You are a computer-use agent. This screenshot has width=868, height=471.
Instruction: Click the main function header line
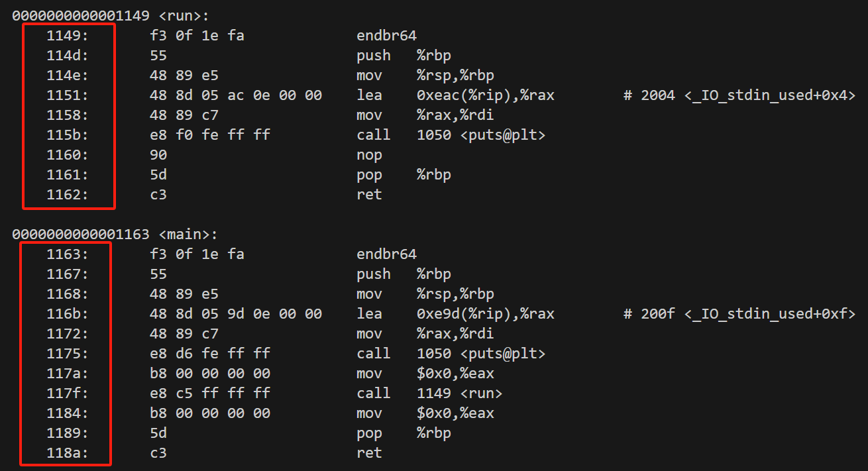click(115, 234)
